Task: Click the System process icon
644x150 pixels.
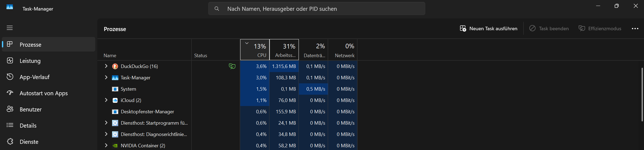Action: pos(115,89)
